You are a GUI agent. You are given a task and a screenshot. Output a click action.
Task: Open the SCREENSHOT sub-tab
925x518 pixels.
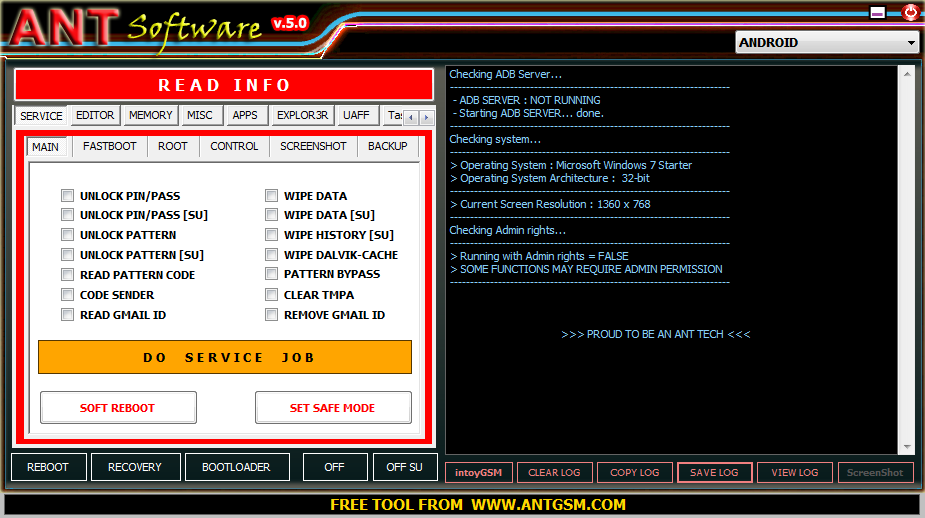[x=313, y=146]
